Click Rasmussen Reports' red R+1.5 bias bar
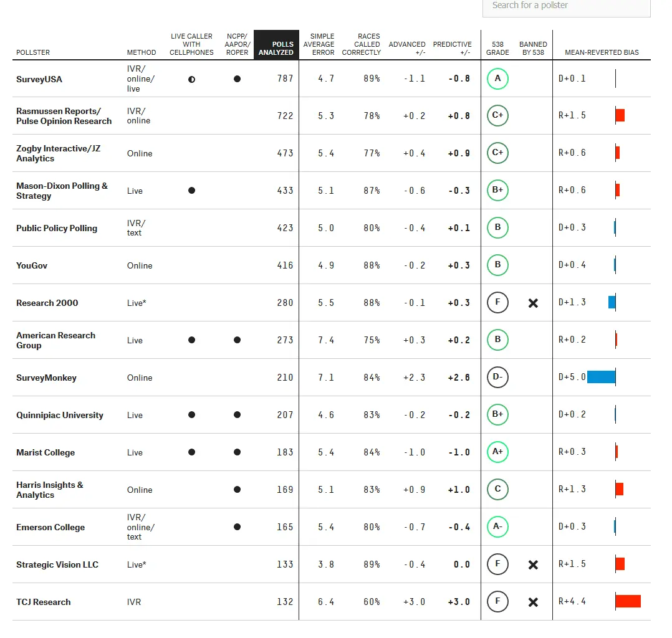 (x=620, y=115)
